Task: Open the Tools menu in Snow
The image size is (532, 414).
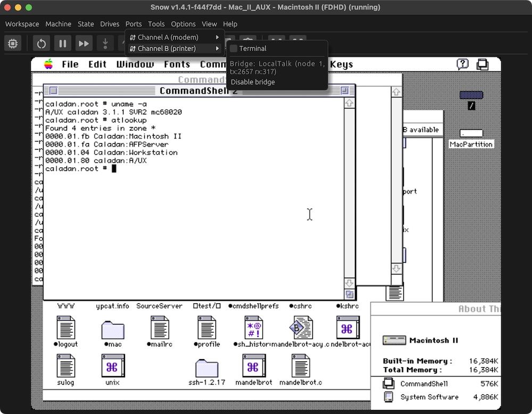Action: 156,24
